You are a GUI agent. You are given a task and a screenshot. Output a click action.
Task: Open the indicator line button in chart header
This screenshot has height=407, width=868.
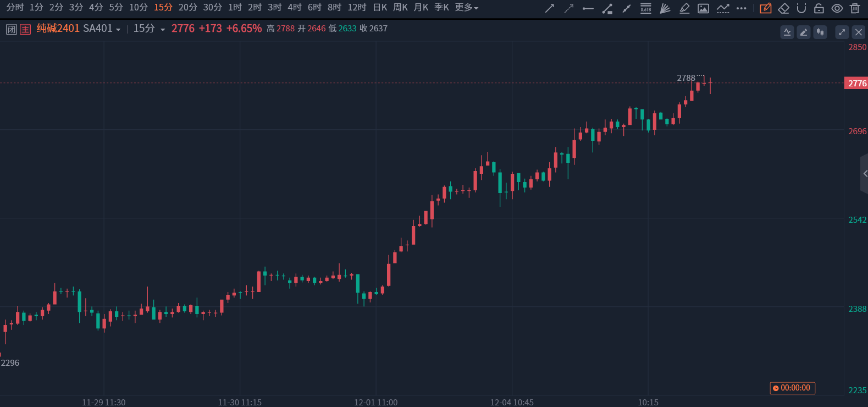click(x=787, y=32)
